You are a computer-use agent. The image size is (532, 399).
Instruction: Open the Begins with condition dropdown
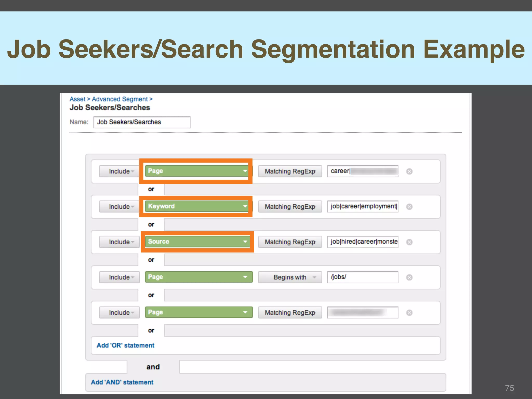[x=290, y=277]
